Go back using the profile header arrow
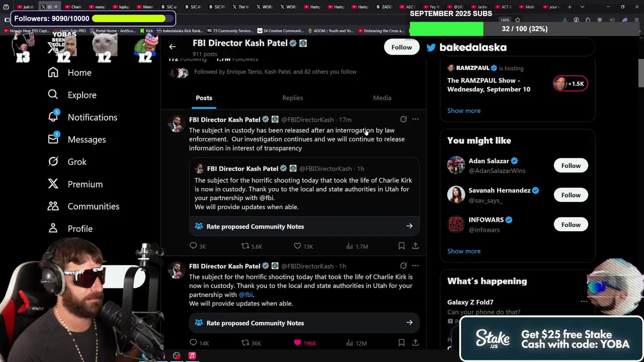644x362 pixels. click(172, 47)
